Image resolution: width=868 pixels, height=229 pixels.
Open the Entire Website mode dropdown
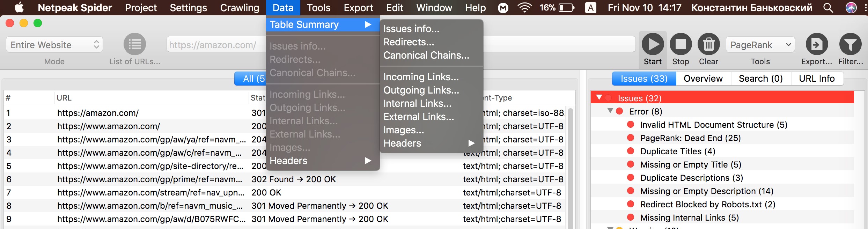pos(54,45)
